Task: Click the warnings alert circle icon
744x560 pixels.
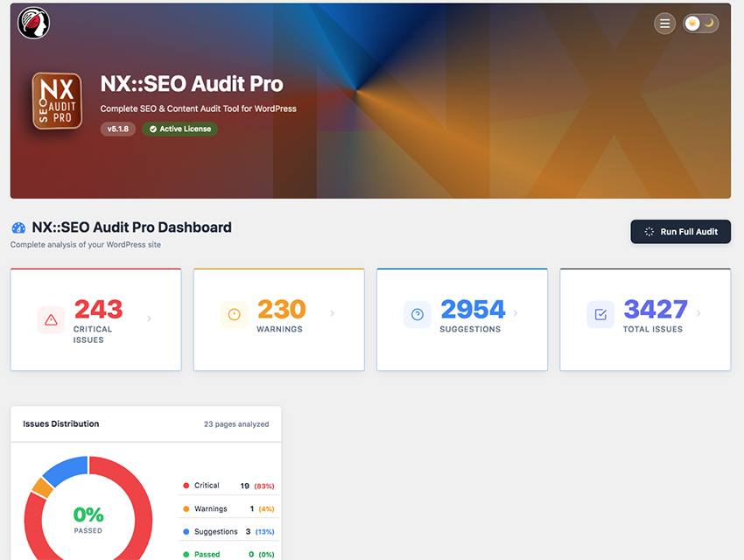Action: click(x=235, y=314)
